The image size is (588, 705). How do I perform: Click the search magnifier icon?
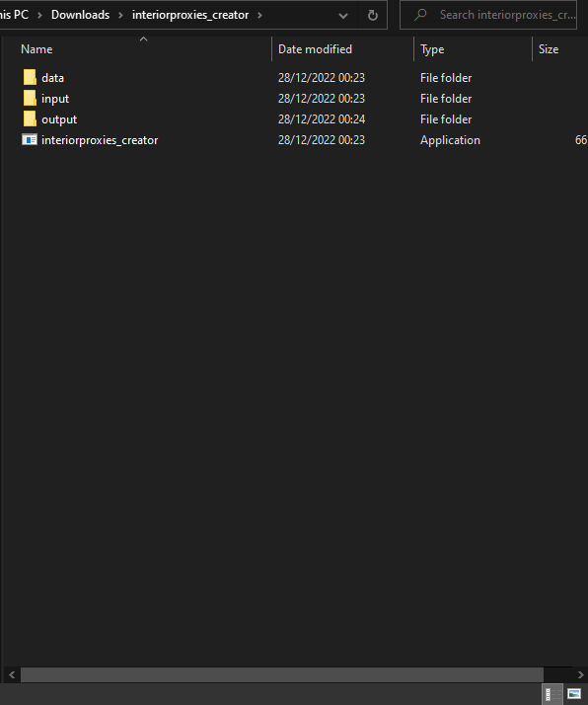tap(420, 15)
